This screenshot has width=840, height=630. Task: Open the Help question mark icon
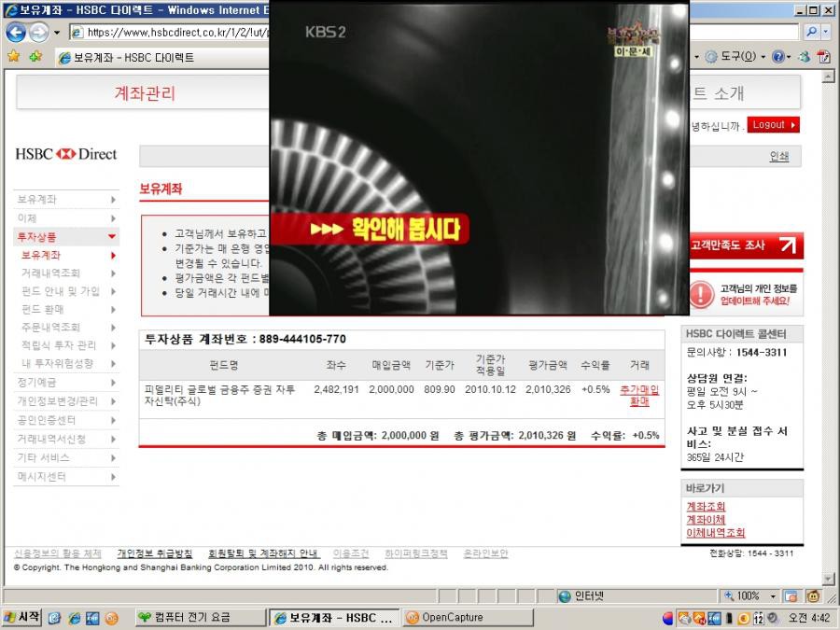(x=777, y=57)
